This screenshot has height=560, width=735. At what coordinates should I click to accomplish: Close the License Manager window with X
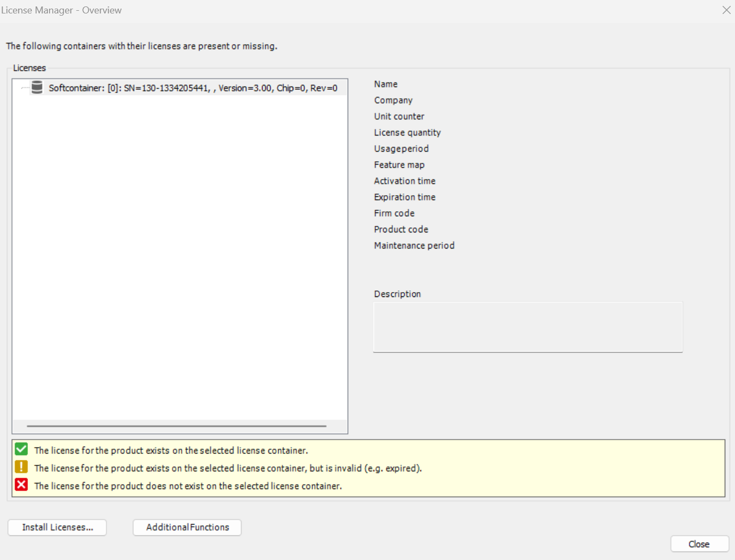(x=726, y=10)
